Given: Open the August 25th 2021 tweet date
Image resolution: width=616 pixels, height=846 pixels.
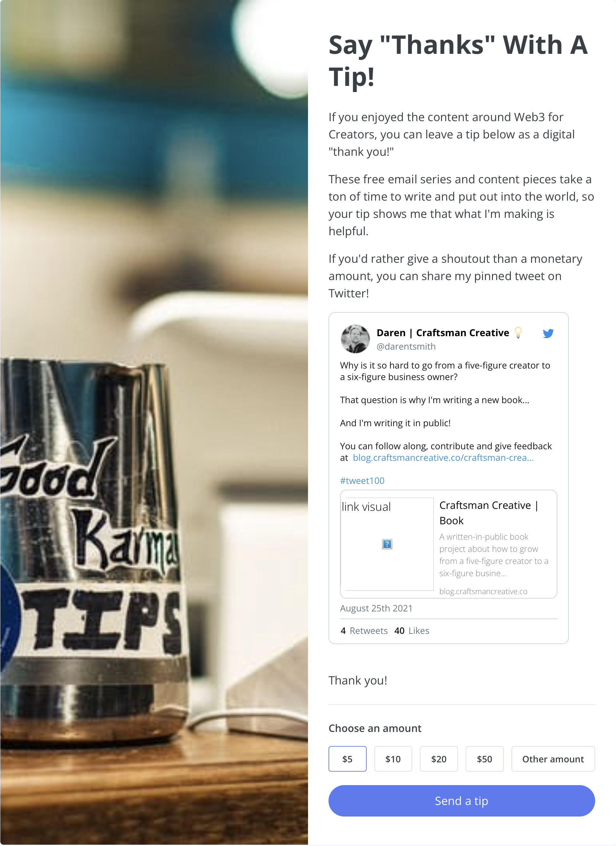Looking at the screenshot, I should click(x=376, y=609).
